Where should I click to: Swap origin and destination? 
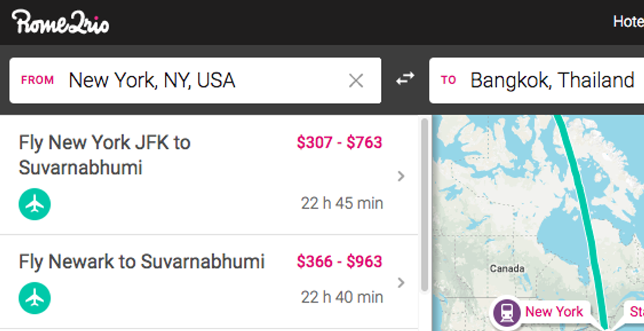pos(405,80)
